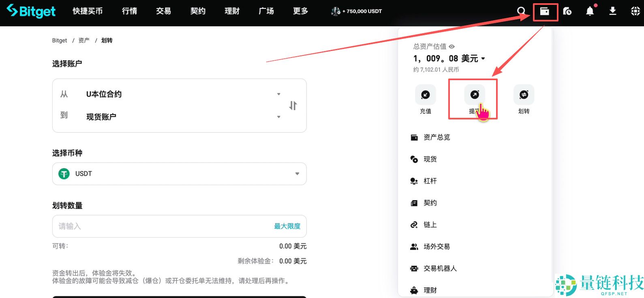
Task: Click the 资产总览 wallet icon in menu
Action: click(x=414, y=137)
